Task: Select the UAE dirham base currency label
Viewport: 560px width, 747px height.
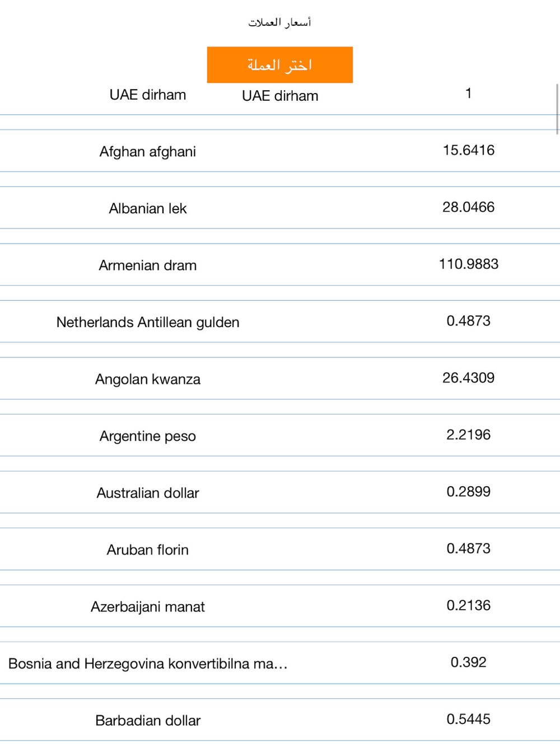Action: point(148,95)
